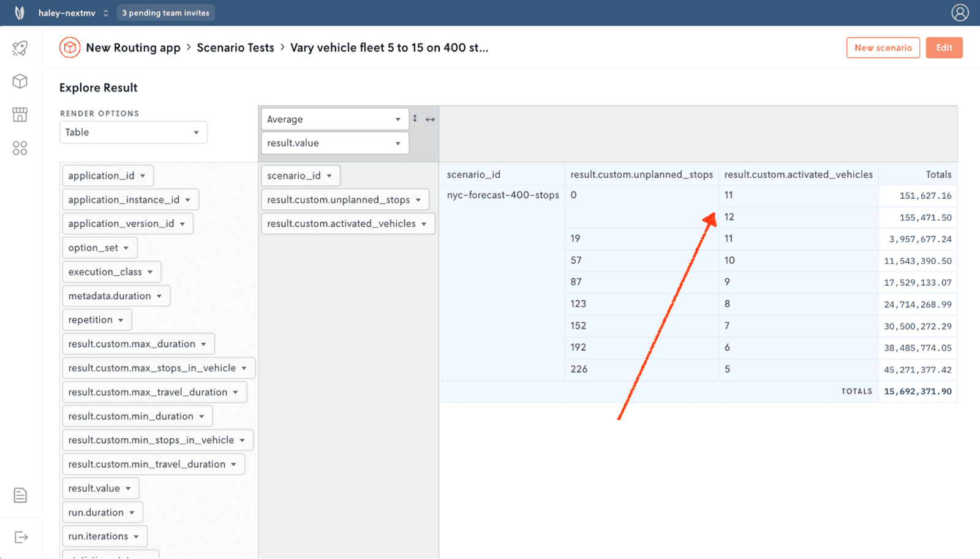The width and height of the screenshot is (980, 559).
Task: Click the orange Edit button
Action: tap(944, 48)
